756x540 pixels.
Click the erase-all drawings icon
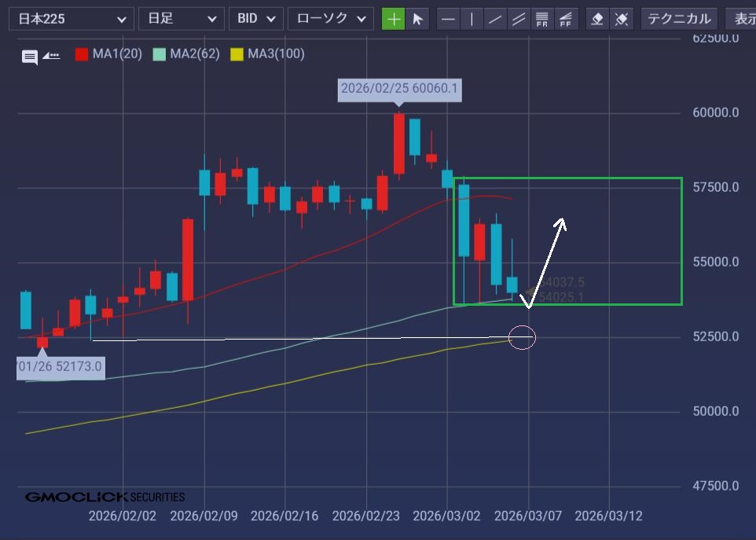click(x=622, y=19)
